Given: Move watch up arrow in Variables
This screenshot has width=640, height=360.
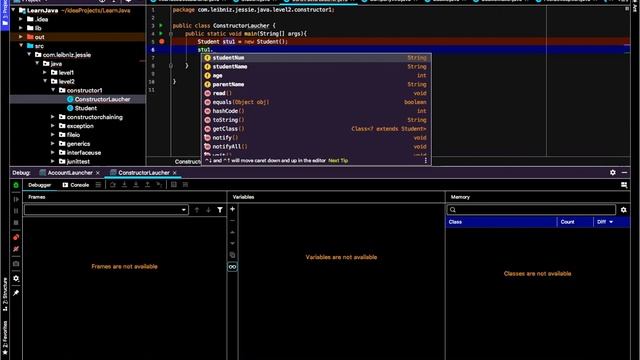Looking at the screenshot, I should coord(232,232).
